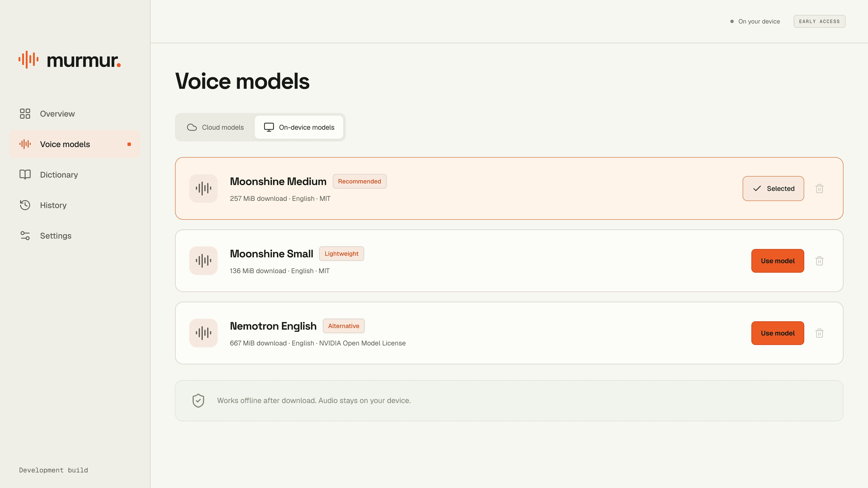The width and height of the screenshot is (868, 488).
Task: Click the Alternative badge
Action: [344, 326]
